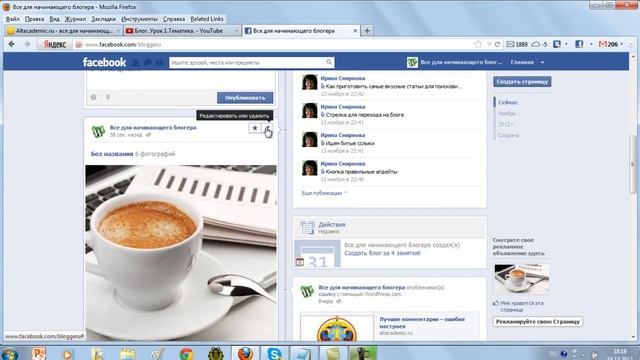640x360 pixels.
Task: Click page logo avatar beside post title
Action: 98,131
